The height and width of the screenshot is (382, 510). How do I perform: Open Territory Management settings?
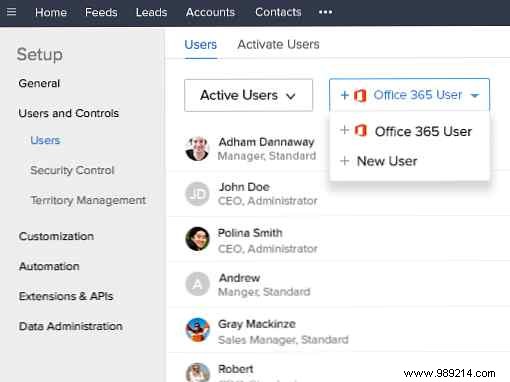pos(88,200)
